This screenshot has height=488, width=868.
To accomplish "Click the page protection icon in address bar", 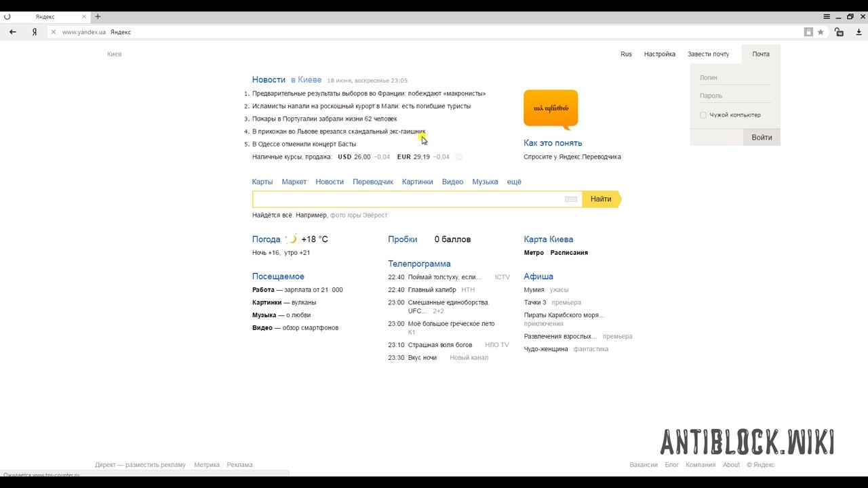I will pos(808,32).
